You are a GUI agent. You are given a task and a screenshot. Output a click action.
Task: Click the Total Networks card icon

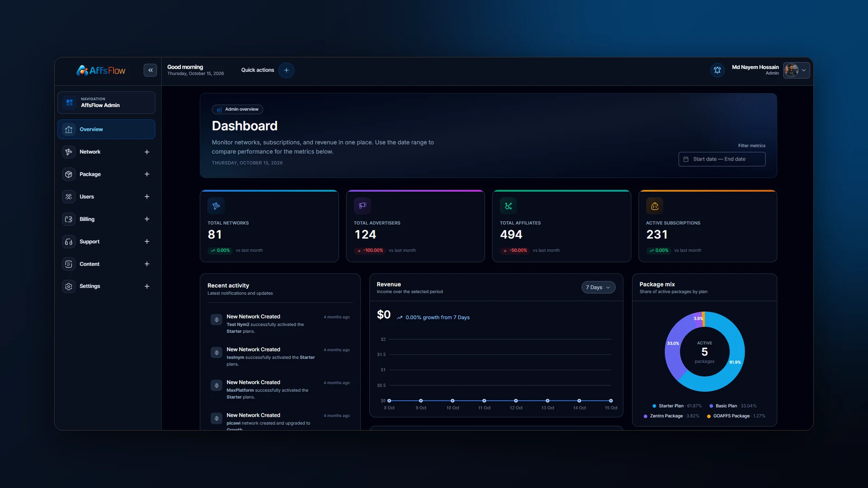[x=216, y=206]
